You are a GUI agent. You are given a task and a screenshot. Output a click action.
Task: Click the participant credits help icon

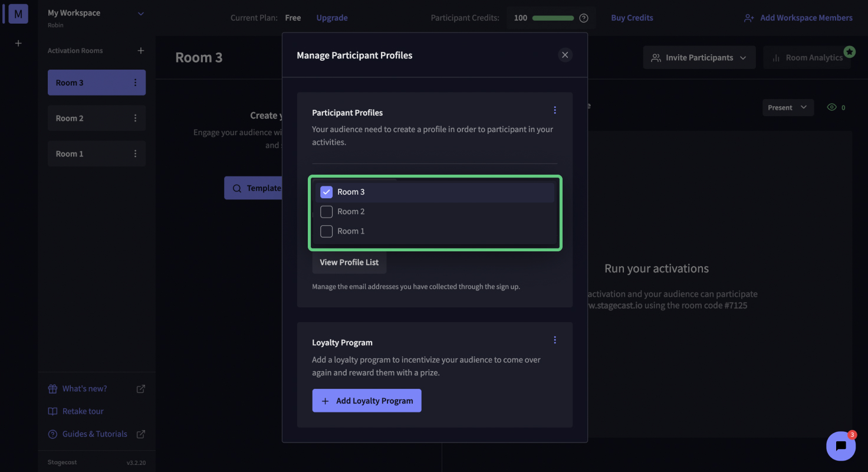[x=584, y=18]
